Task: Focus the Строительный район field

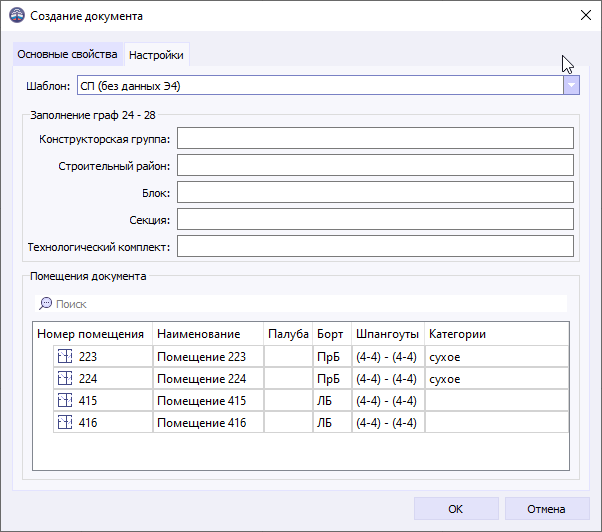Action: click(x=375, y=165)
